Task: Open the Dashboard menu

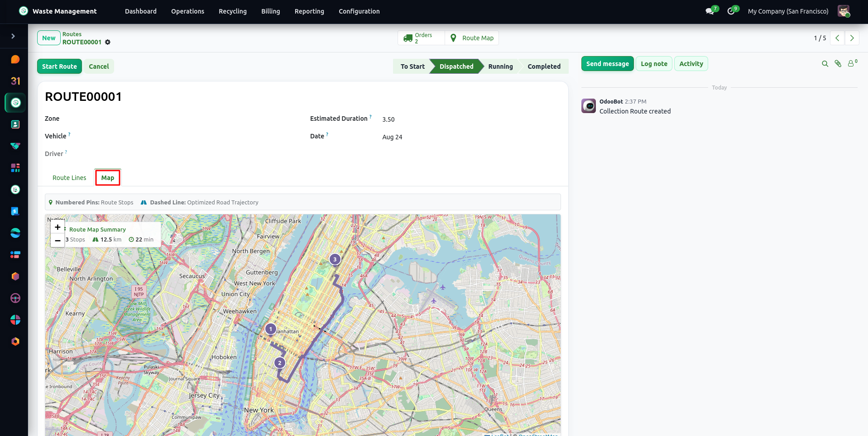Action: (x=141, y=11)
